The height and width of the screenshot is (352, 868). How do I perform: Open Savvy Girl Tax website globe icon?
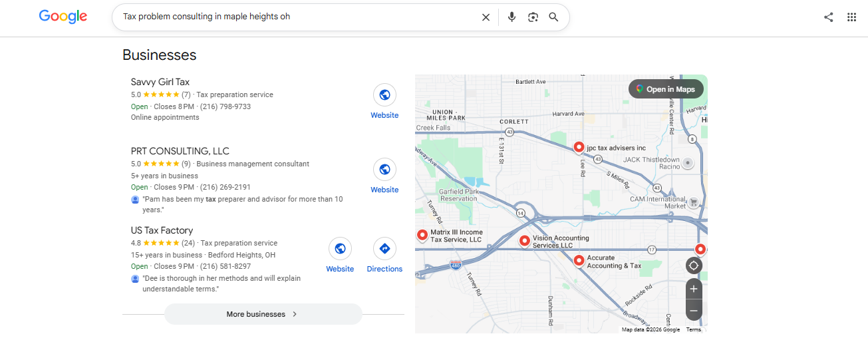[x=384, y=94]
